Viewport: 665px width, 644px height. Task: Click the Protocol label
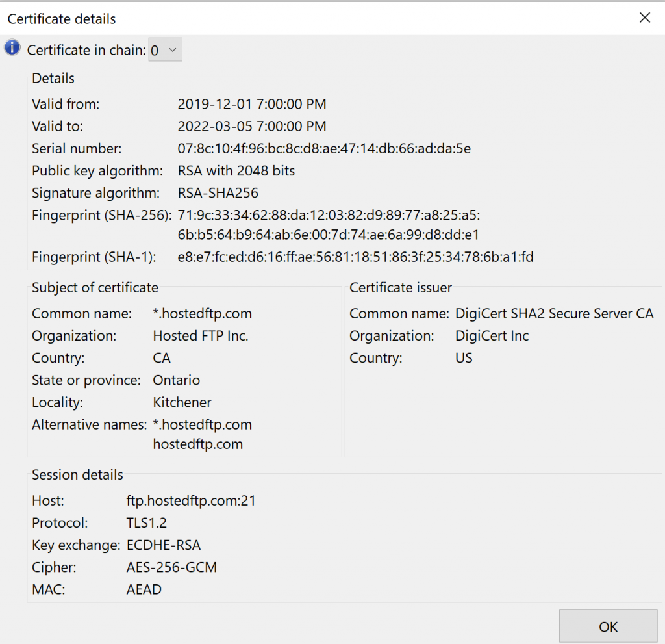[60, 523]
